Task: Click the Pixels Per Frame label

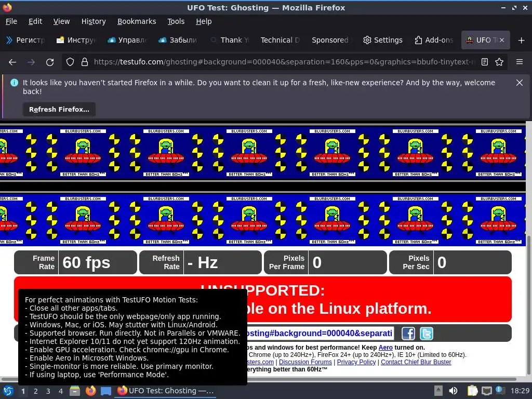Action: [287, 262]
